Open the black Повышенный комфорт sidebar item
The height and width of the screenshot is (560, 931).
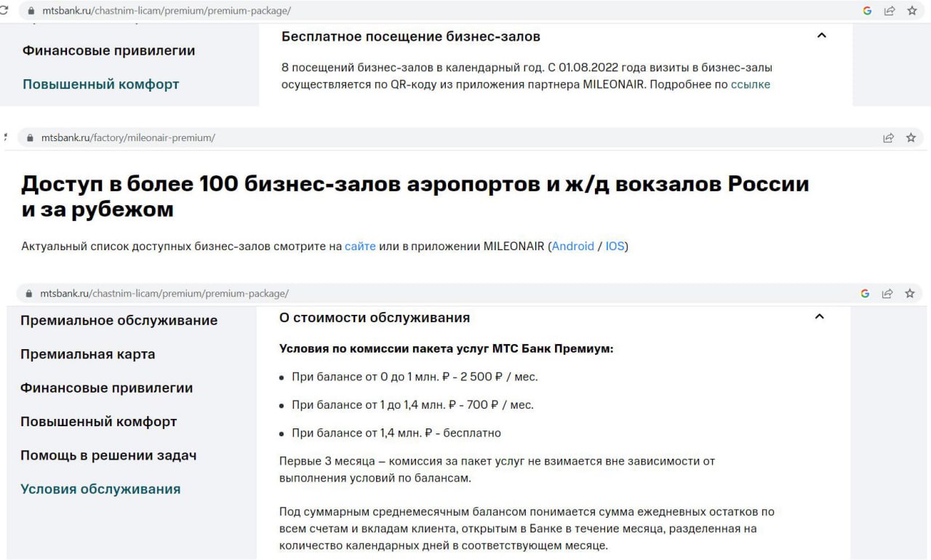pos(98,422)
